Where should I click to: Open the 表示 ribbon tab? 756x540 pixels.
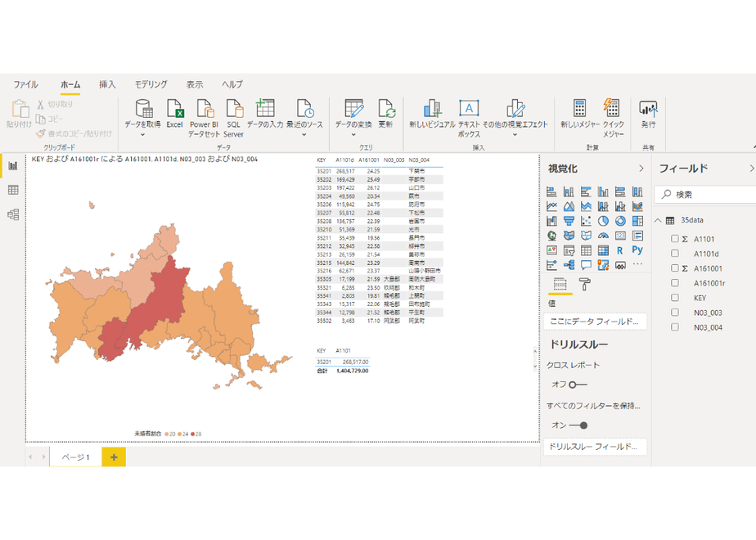click(195, 84)
